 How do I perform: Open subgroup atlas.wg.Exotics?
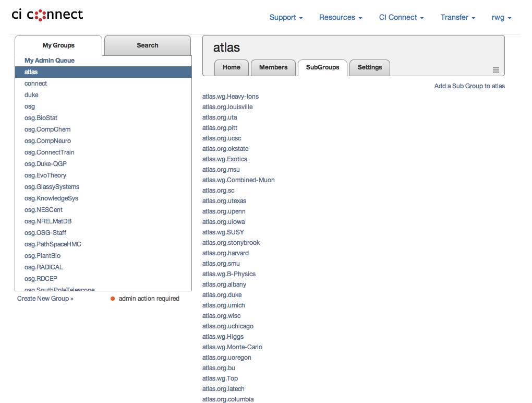(225, 159)
